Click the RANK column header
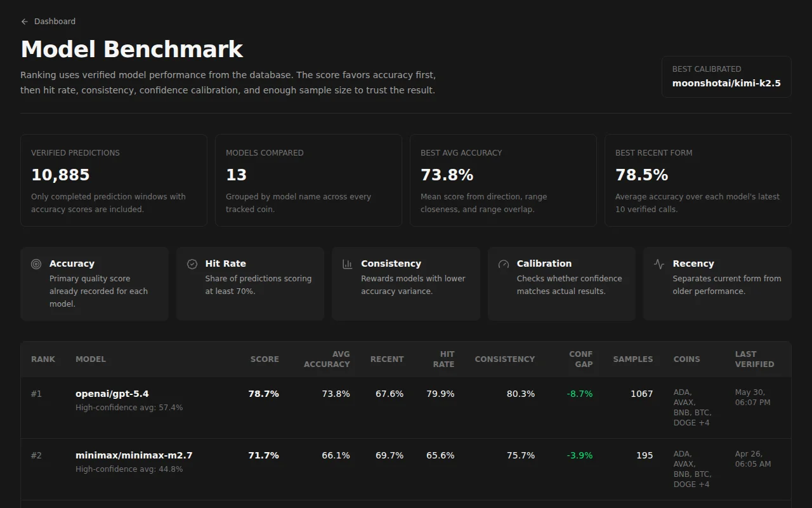 [x=43, y=359]
